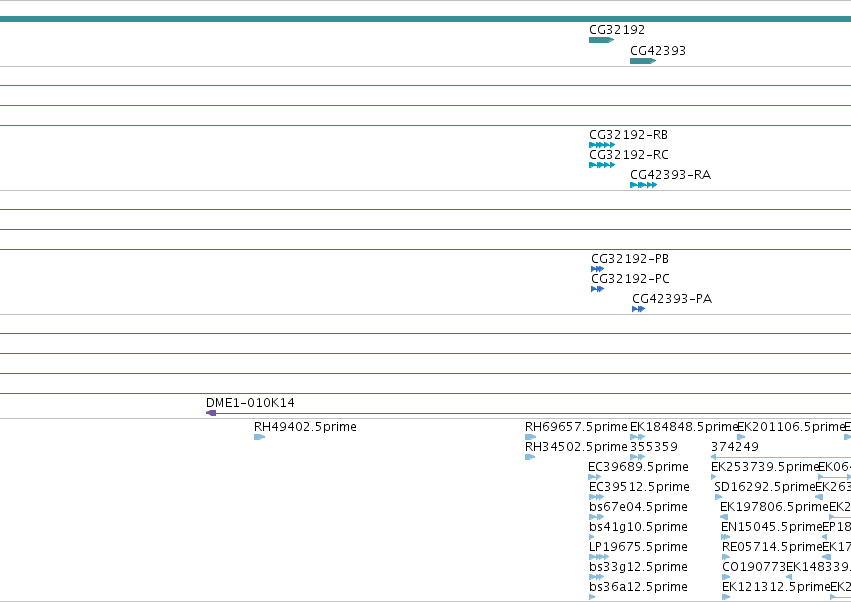Viewport: 851px width, 602px height.
Task: Click the RE05714.5prime label text
Action: [x=772, y=547]
